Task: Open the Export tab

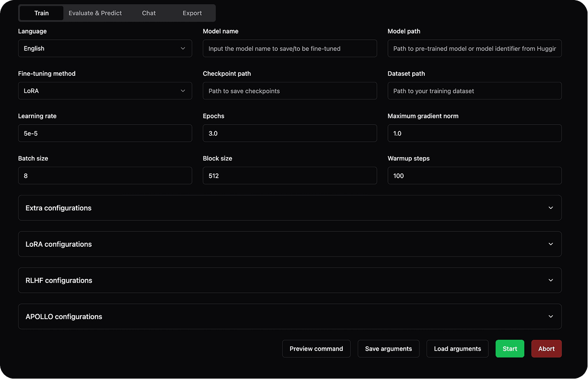Action: (x=192, y=13)
